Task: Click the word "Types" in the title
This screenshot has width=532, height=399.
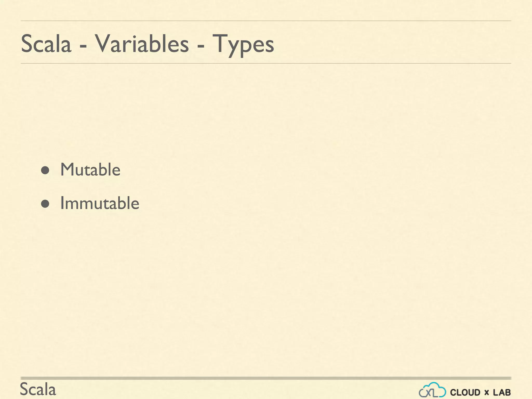Action: 243,44
